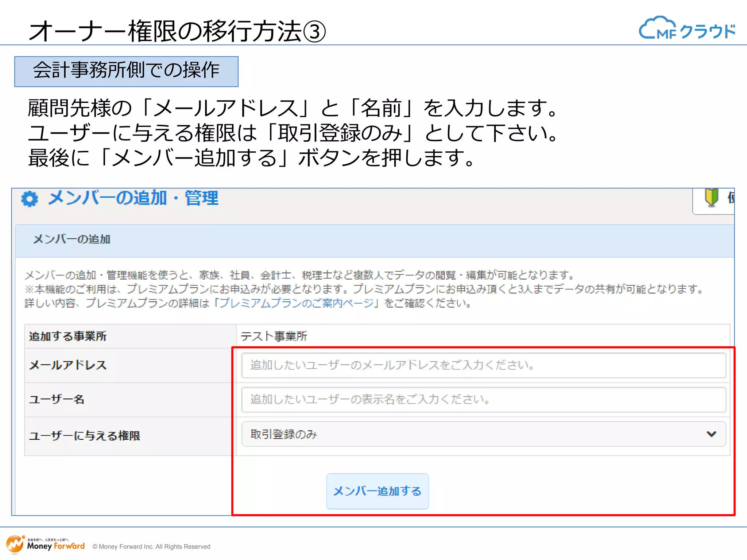Click the メンバー追加する button
The image size is (747, 560).
[378, 491]
